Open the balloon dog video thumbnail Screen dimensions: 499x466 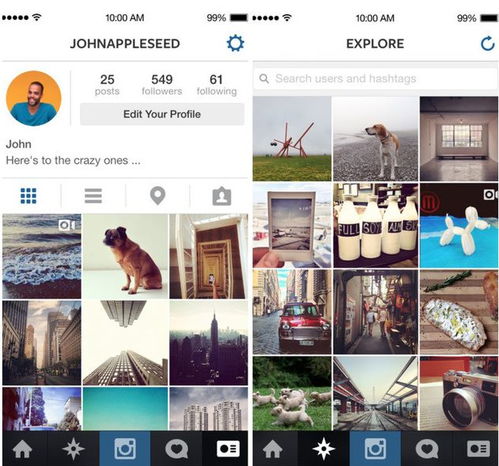tap(459, 225)
